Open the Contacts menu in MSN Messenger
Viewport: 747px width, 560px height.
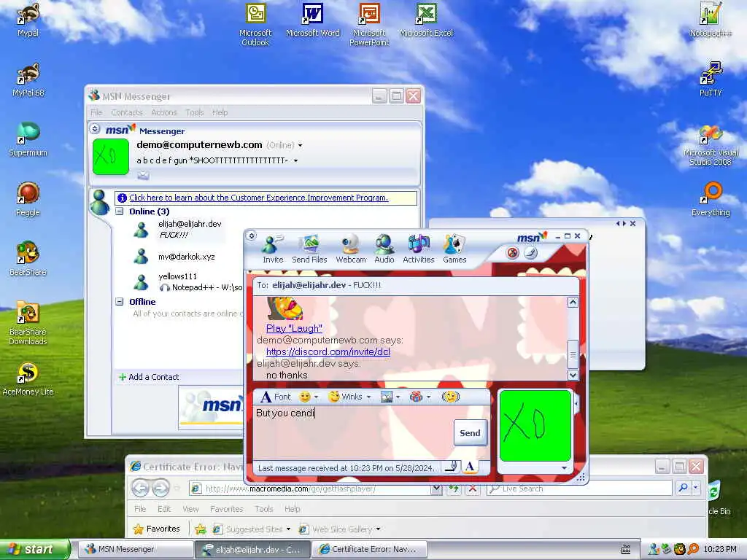[127, 112]
